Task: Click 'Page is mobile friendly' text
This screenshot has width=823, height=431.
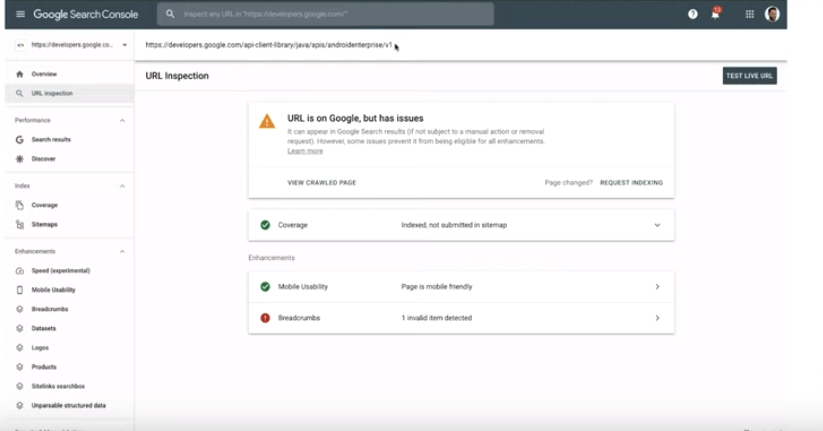Action: coord(437,287)
